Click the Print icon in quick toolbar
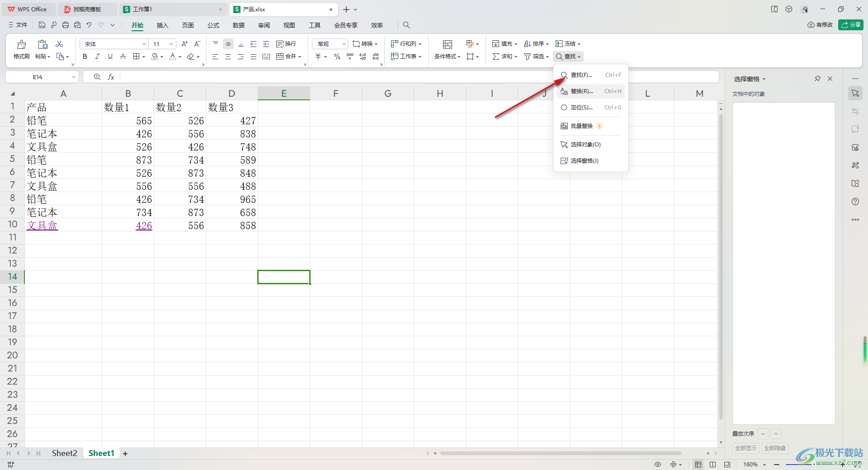Image resolution: width=868 pixels, height=470 pixels. click(66, 25)
